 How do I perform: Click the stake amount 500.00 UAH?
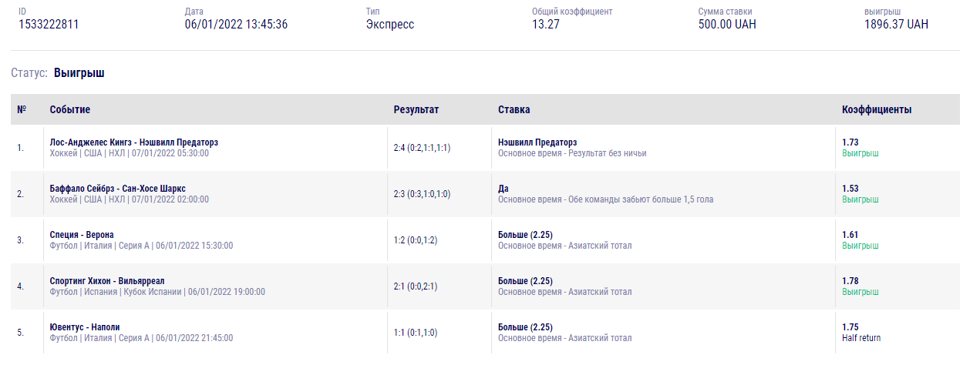pyautogui.click(x=727, y=25)
